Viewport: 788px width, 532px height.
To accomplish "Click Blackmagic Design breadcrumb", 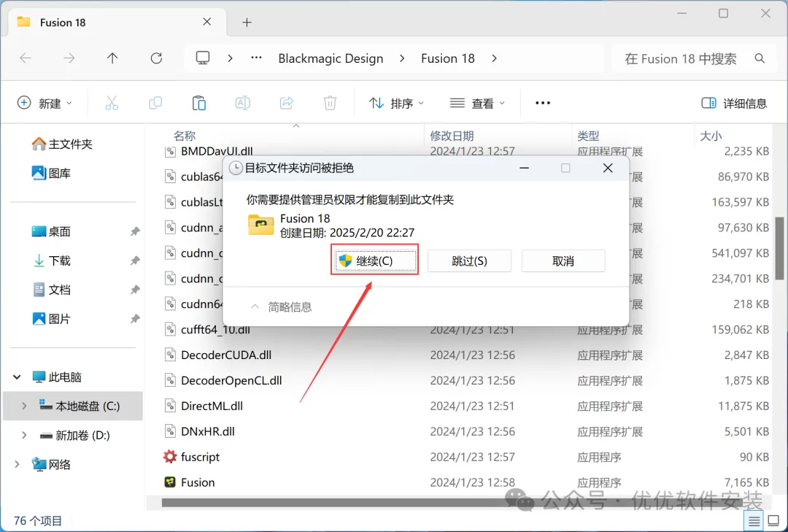I will (331, 58).
